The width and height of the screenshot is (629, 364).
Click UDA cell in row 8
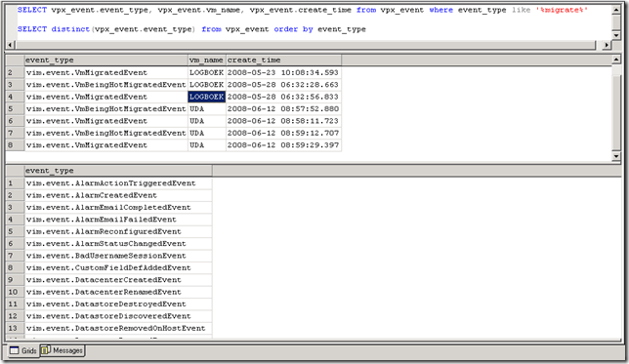(x=207, y=145)
